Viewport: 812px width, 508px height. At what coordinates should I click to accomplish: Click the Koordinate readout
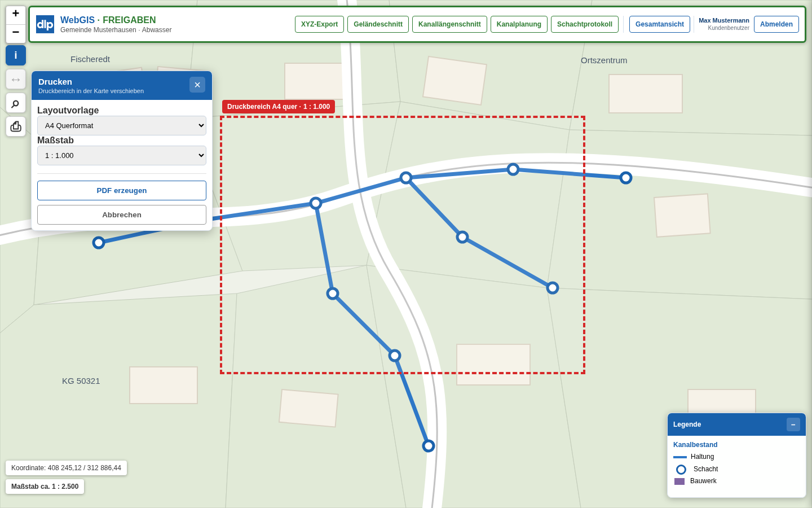click(x=66, y=468)
